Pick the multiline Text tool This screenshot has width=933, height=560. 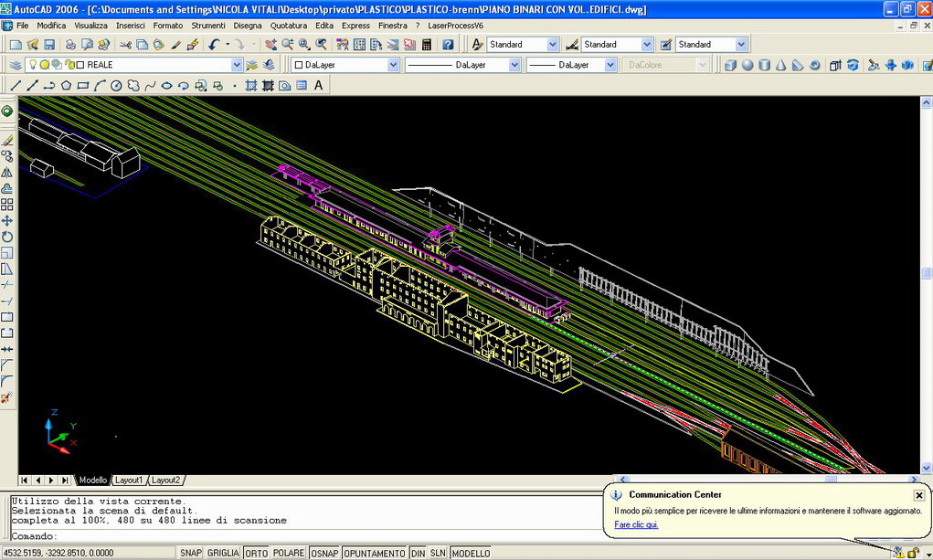(x=319, y=86)
